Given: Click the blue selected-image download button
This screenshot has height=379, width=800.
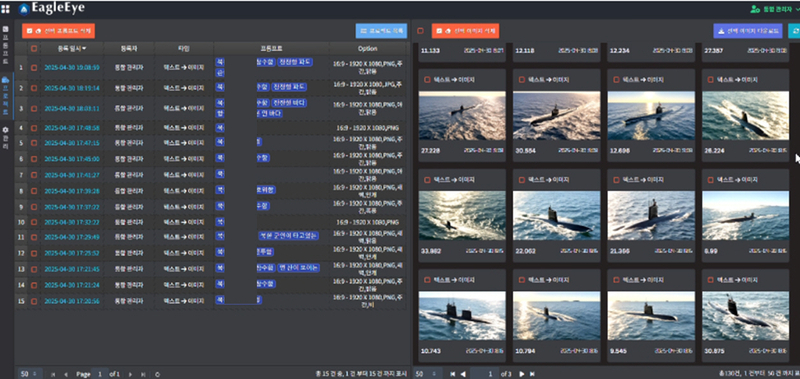Looking at the screenshot, I should (x=747, y=31).
